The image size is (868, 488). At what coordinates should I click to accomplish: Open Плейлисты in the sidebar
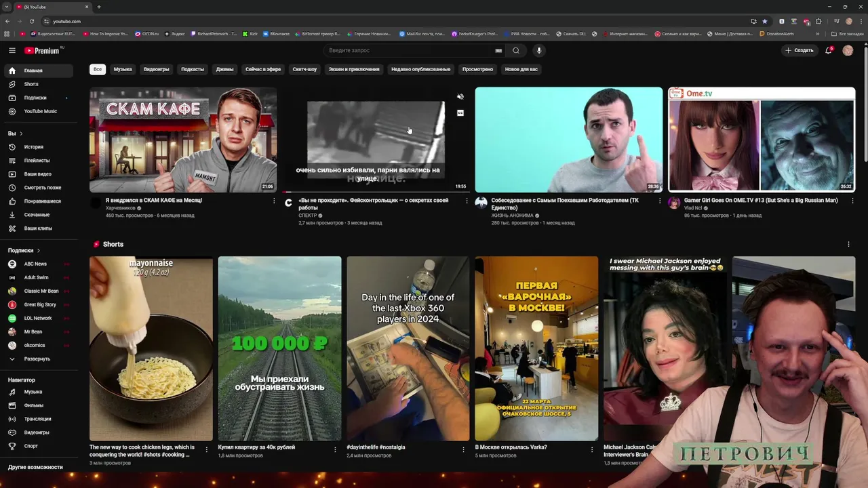39,161
